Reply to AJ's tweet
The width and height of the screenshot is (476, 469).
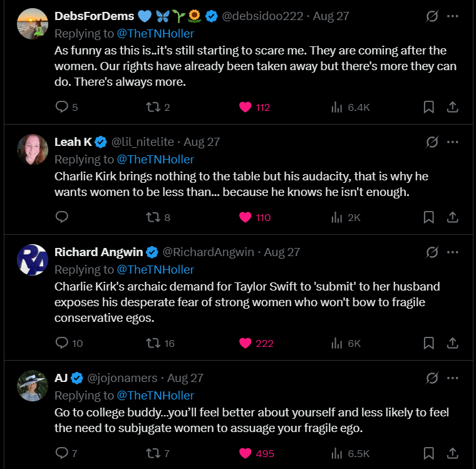(62, 453)
